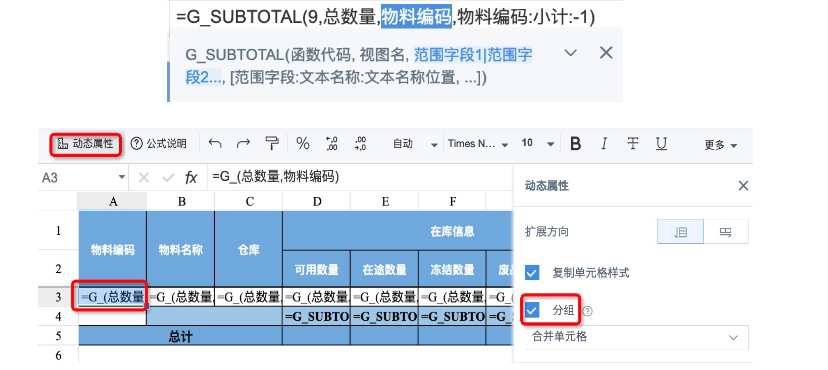Open the 自动 format dropdown
The height and width of the screenshot is (370, 828).
(x=416, y=144)
